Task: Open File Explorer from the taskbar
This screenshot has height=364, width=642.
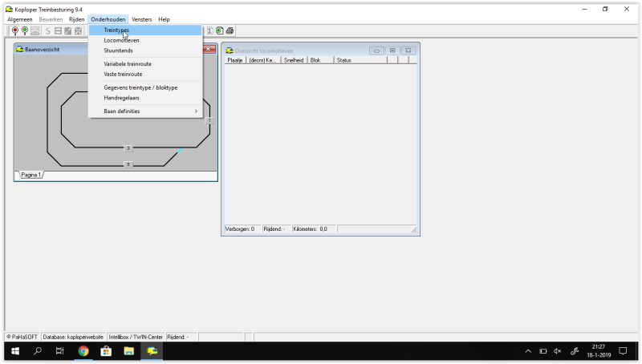Action: click(x=128, y=351)
